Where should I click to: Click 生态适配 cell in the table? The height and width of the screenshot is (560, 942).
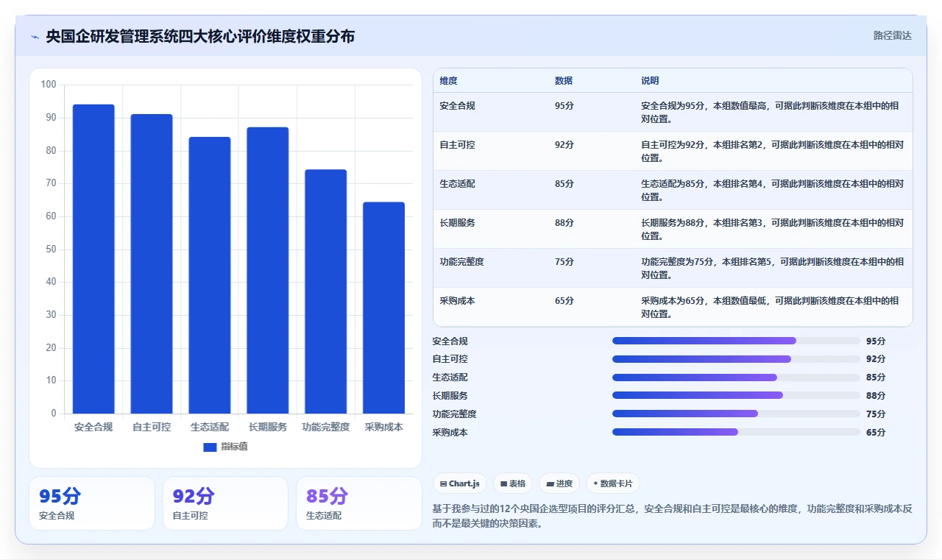(x=458, y=184)
